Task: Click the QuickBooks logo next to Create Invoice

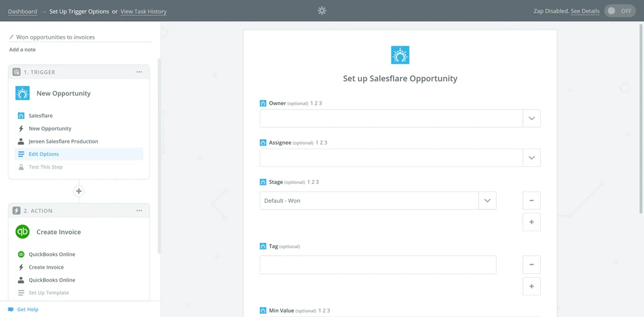Action: click(x=23, y=231)
